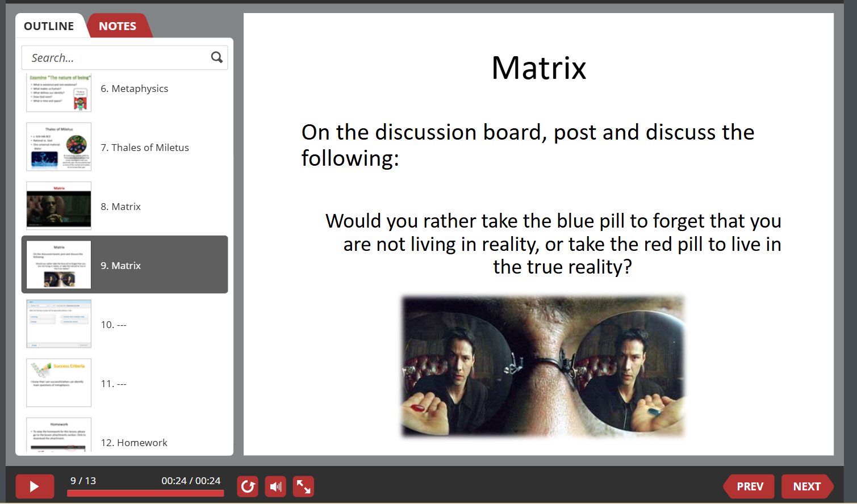
Task: Click the search magnifier icon
Action: click(x=216, y=57)
